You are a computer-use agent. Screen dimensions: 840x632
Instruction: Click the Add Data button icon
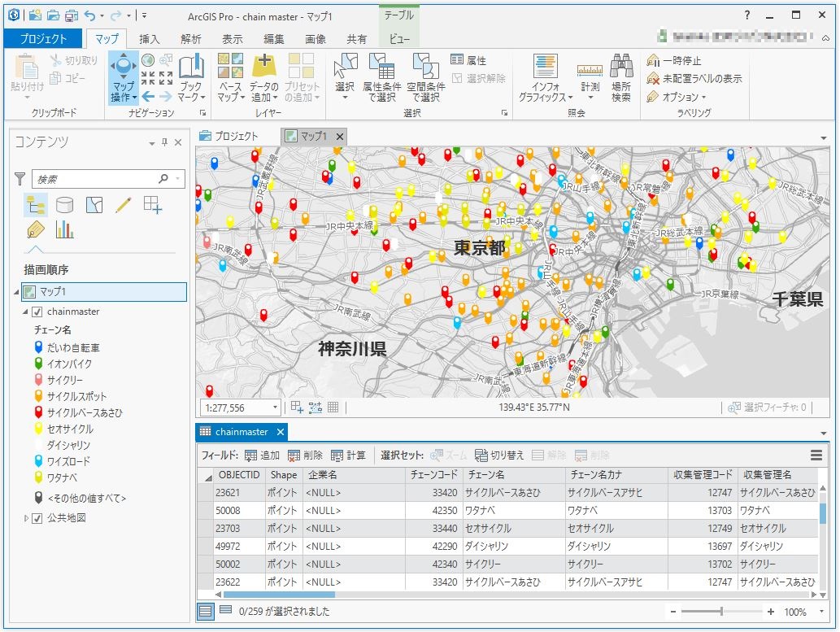(x=264, y=64)
